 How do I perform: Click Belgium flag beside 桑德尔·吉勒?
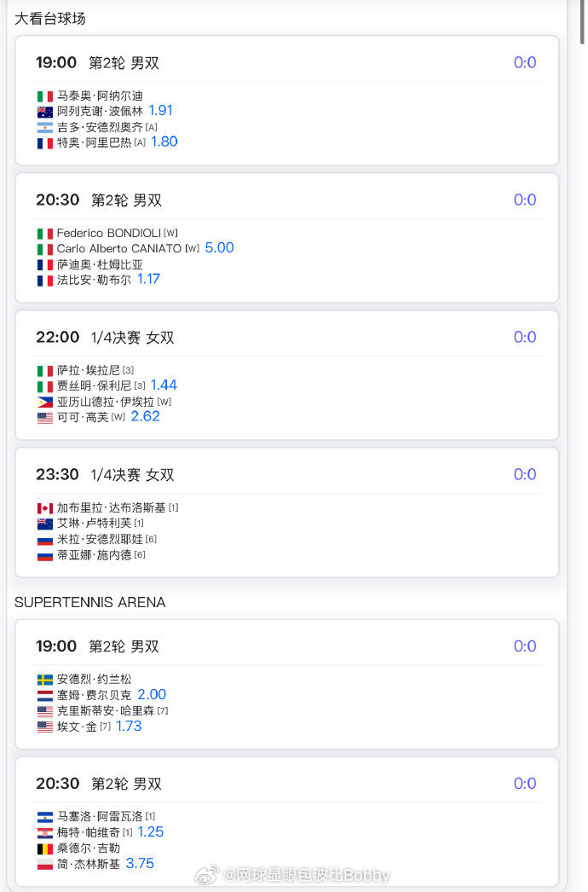tap(45, 849)
